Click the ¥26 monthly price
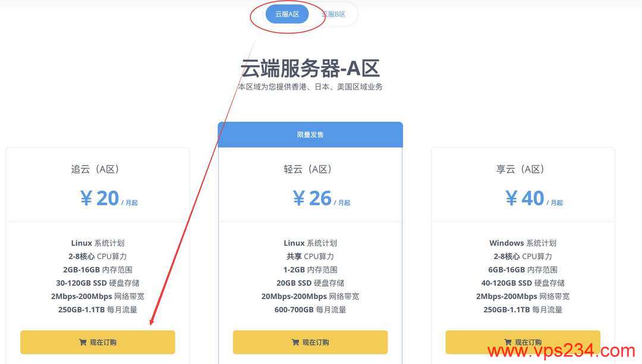Viewport: 642px width, 364px height. [x=322, y=198]
